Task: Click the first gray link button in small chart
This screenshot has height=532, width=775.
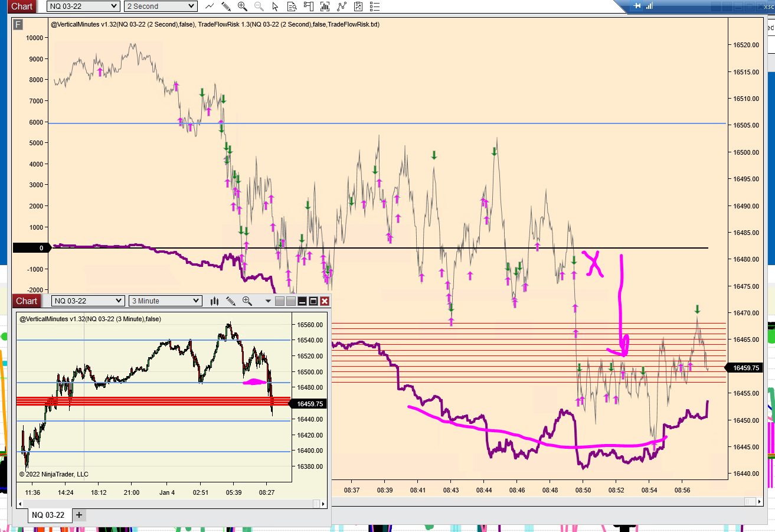Action: [x=280, y=301]
